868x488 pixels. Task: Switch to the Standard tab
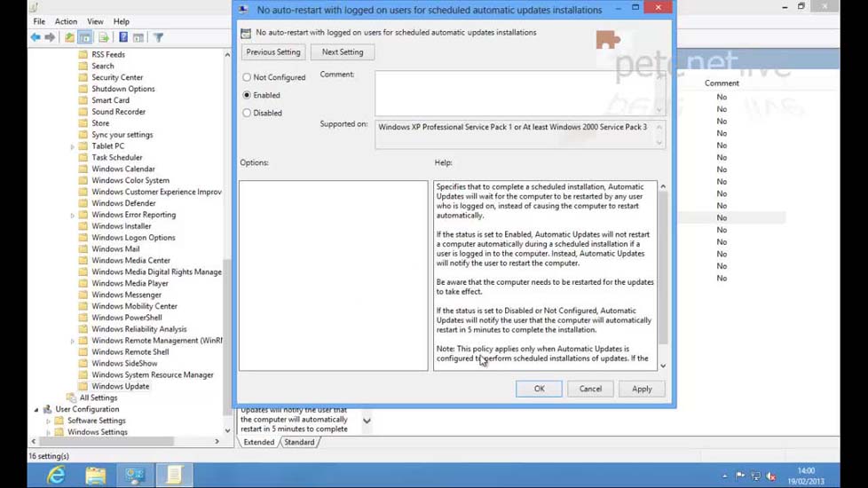(x=299, y=442)
